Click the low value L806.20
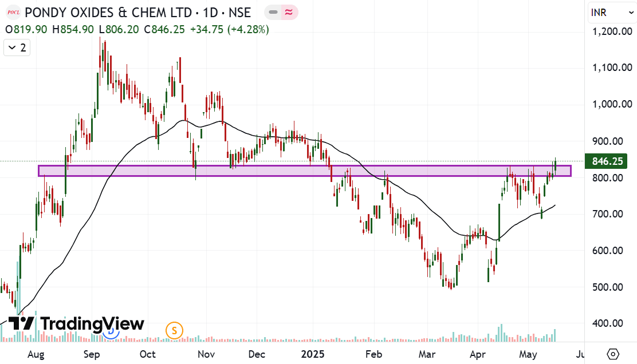Screen dimensions: 637x364 (x=119, y=30)
